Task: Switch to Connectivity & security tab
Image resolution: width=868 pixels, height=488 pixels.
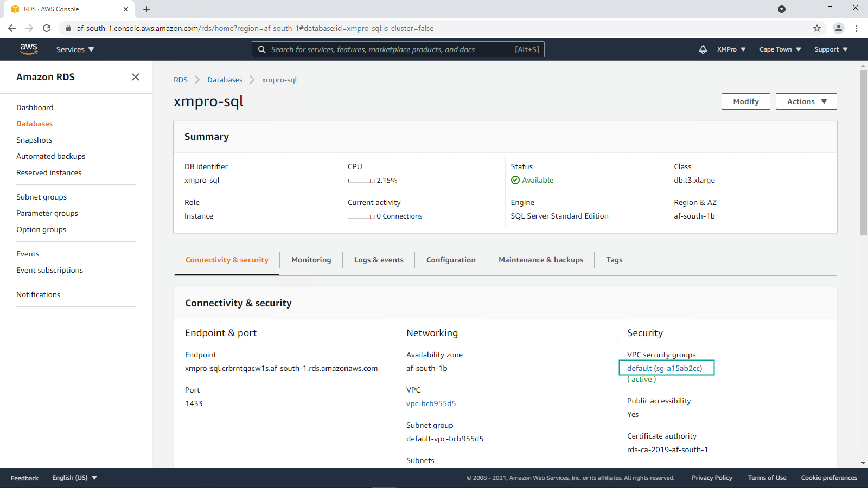Action: (x=227, y=260)
